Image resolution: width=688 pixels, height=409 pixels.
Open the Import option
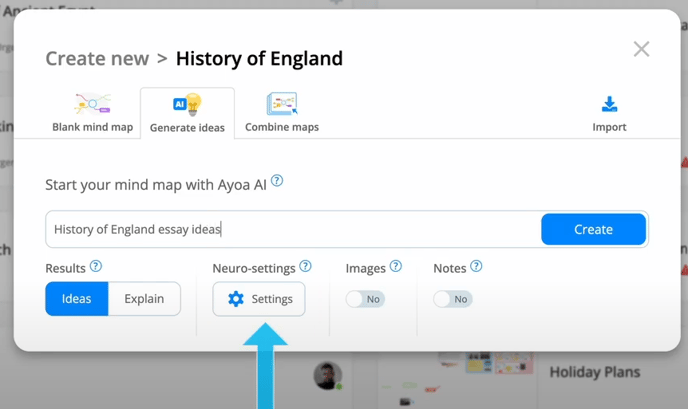pos(609,115)
